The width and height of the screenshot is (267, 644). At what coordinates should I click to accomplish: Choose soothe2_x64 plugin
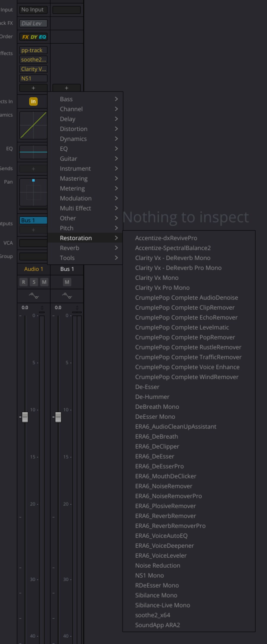[189, 615]
